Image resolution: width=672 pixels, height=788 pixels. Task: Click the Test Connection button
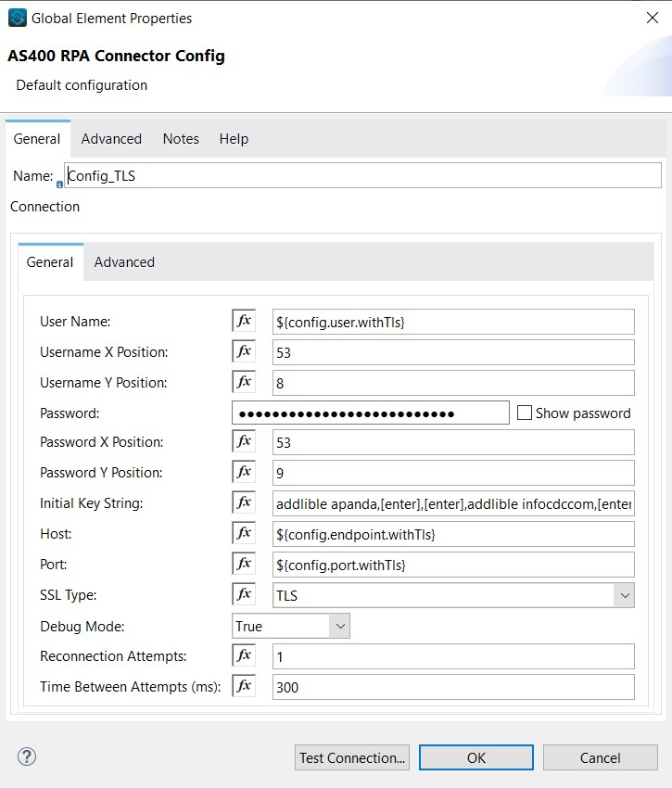pos(352,757)
